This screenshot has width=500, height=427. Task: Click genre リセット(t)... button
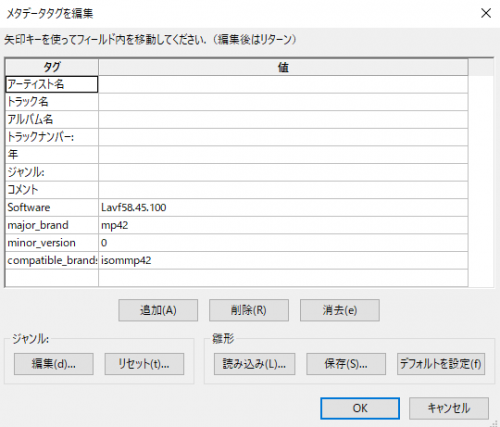(144, 364)
